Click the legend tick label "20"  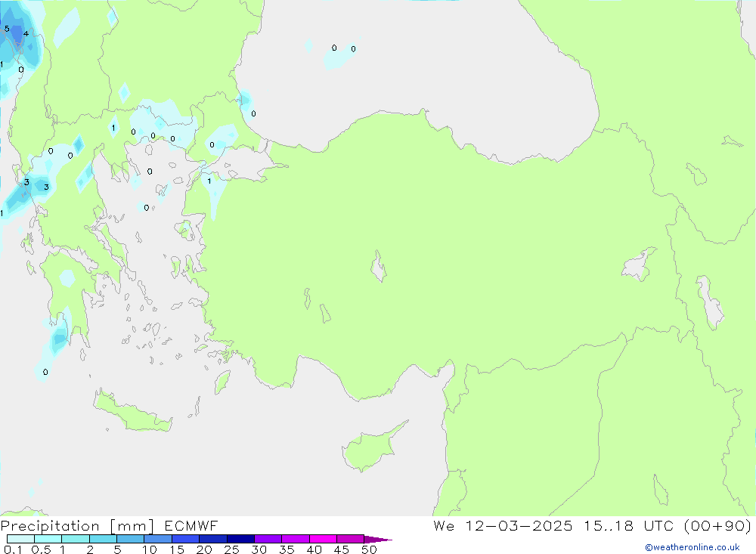pos(204,549)
